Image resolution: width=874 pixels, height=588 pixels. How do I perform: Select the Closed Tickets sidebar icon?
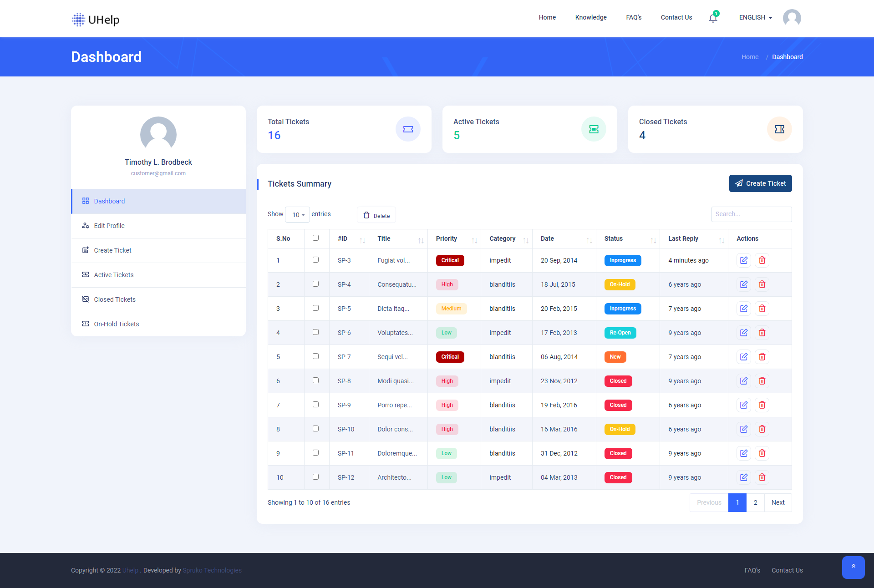point(86,299)
